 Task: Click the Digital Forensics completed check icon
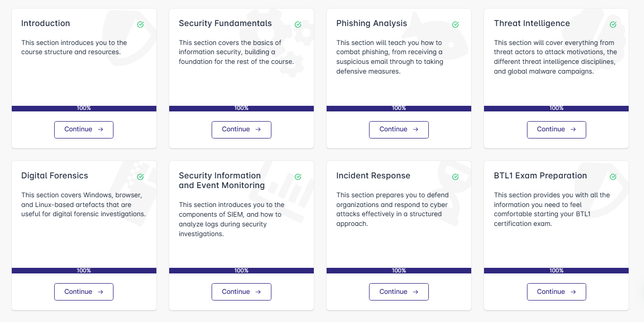(141, 177)
